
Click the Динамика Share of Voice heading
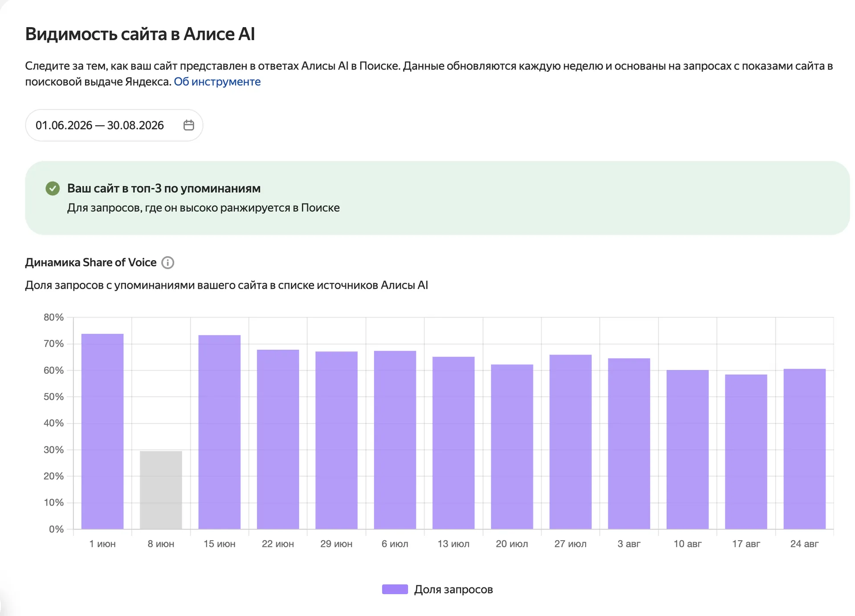pos(91,262)
